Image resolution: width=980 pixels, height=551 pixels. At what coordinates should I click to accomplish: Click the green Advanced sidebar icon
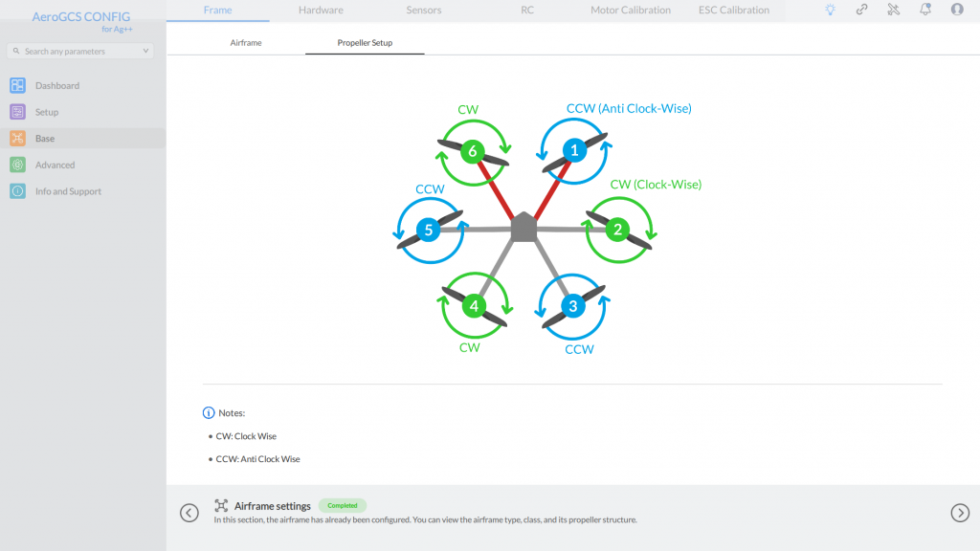(x=17, y=165)
